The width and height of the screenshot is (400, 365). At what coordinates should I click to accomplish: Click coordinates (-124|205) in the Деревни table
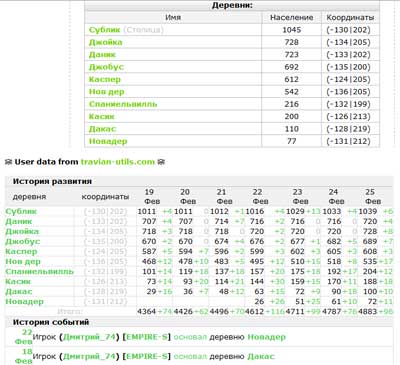coord(348,79)
